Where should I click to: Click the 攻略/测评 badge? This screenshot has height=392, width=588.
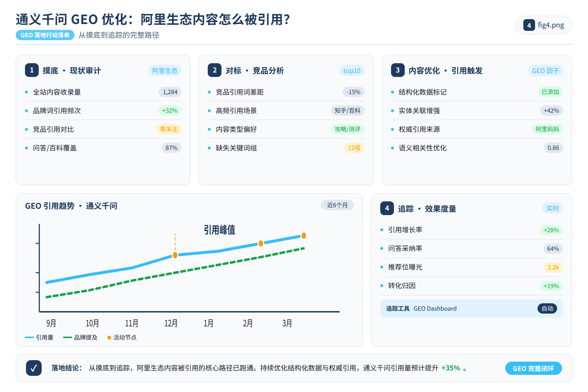click(x=347, y=129)
